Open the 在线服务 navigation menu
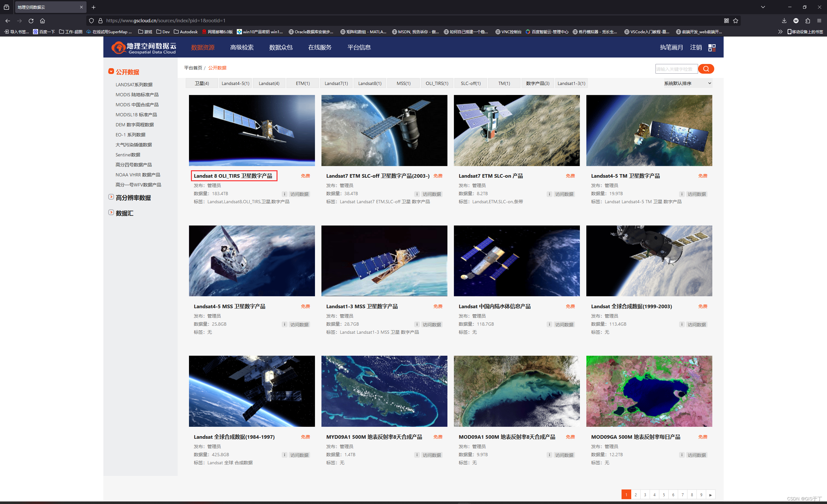 pyautogui.click(x=319, y=47)
